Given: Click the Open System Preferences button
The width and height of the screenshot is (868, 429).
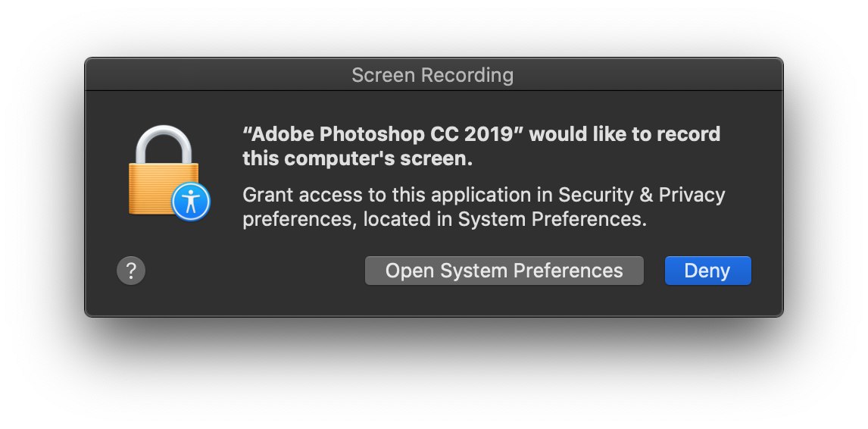Looking at the screenshot, I should point(504,271).
